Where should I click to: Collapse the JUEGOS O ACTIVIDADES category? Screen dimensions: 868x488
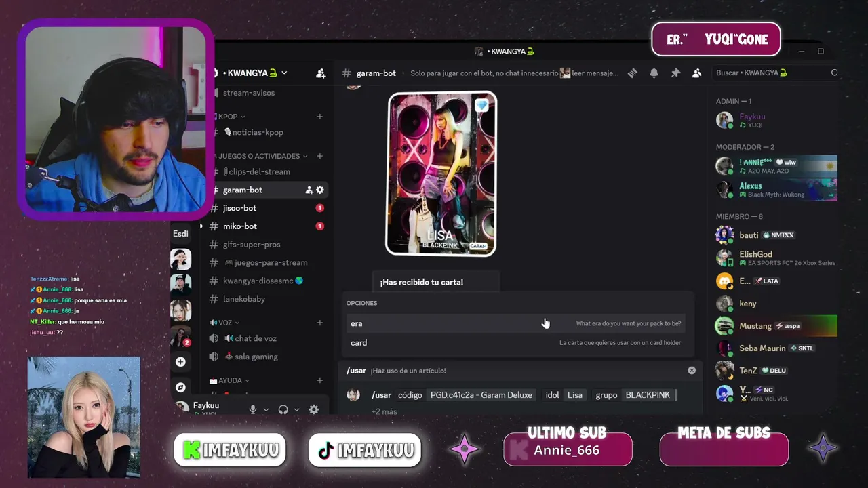click(262, 156)
